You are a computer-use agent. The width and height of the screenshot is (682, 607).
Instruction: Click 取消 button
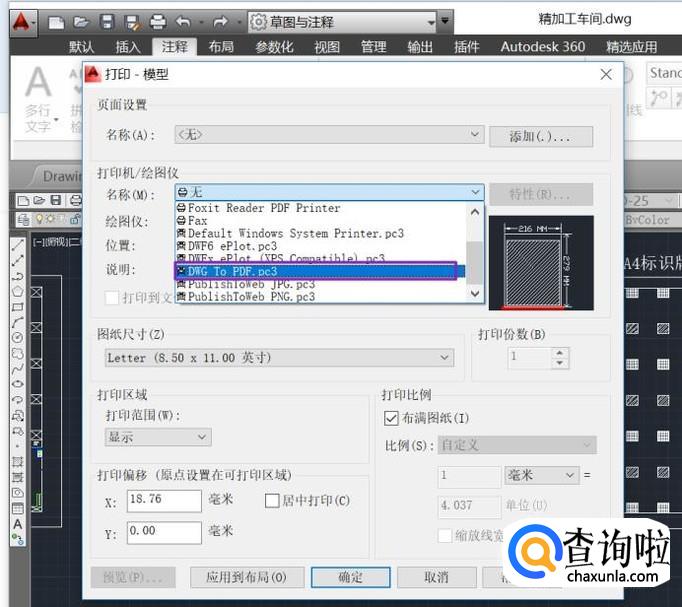pyautogui.click(x=436, y=577)
